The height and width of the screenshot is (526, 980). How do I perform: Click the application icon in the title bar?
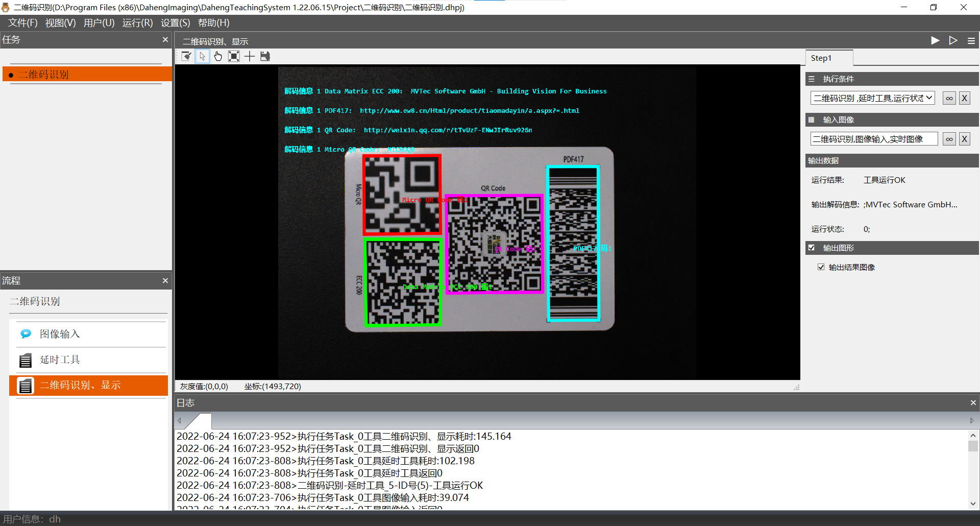click(6, 7)
